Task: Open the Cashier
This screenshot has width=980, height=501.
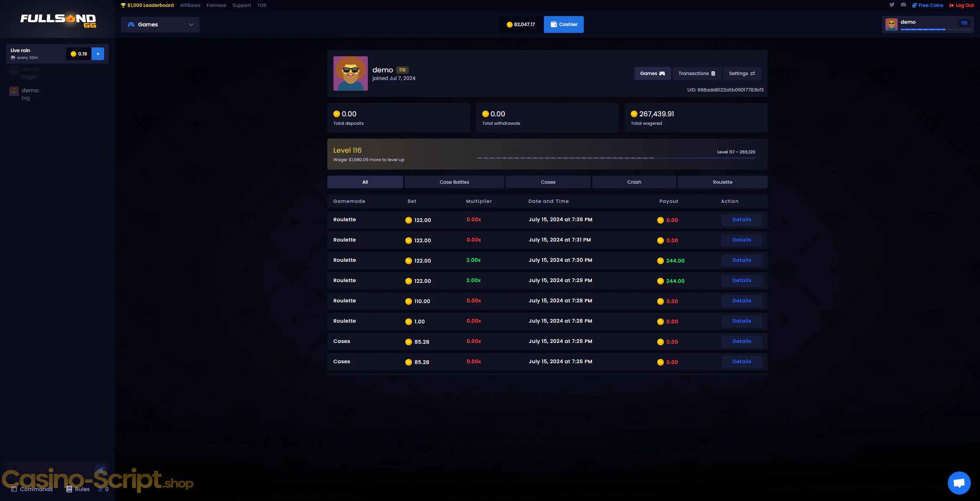Action: tap(564, 24)
